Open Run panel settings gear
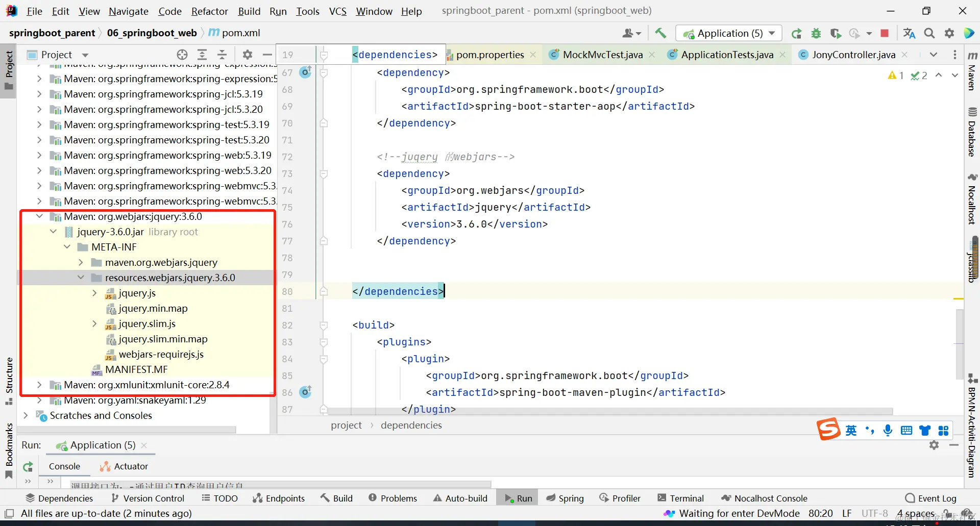The image size is (980, 526). coord(934,445)
